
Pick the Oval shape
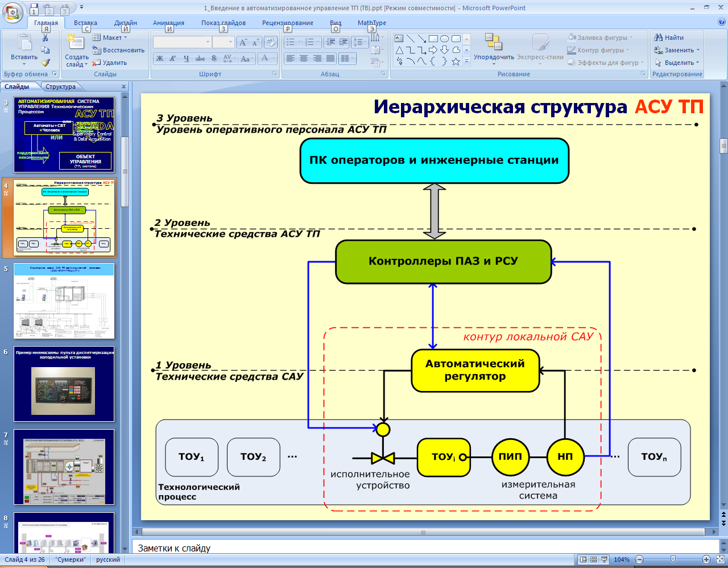point(445,39)
